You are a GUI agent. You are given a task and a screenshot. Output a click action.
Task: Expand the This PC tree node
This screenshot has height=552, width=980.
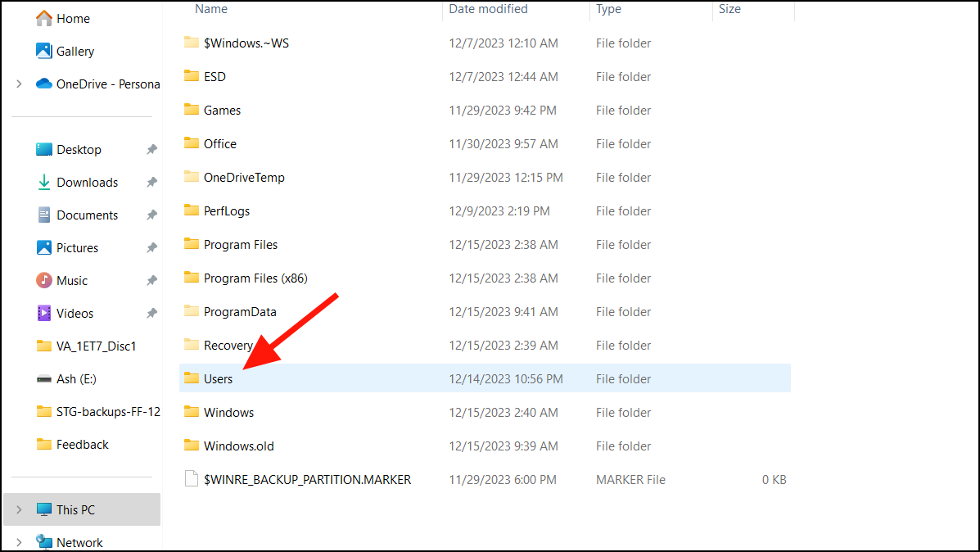point(18,509)
